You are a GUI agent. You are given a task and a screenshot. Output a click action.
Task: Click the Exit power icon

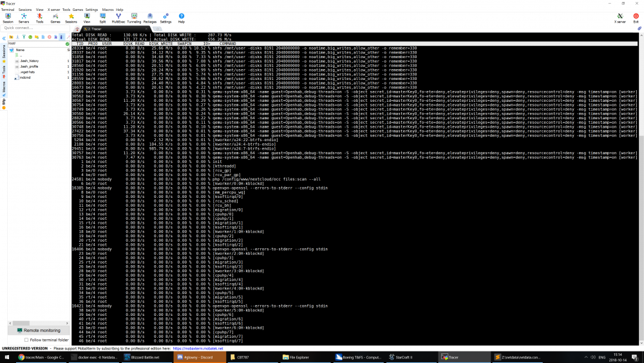636,18
